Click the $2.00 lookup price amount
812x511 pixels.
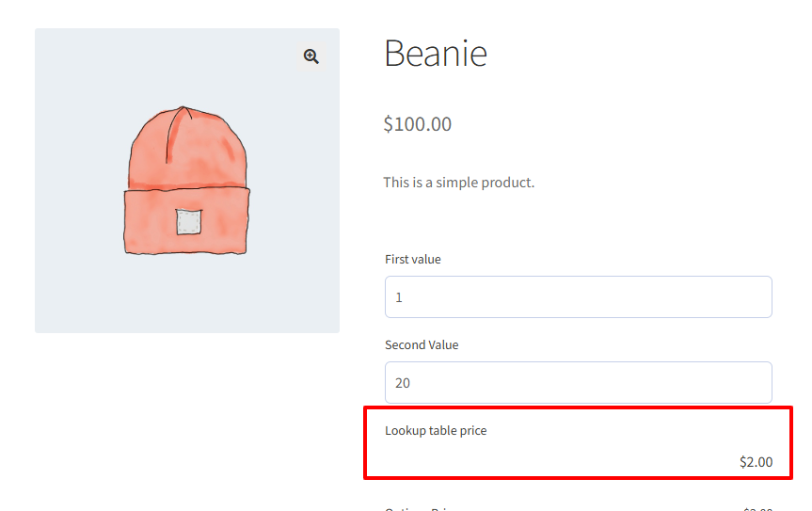pyautogui.click(x=756, y=462)
